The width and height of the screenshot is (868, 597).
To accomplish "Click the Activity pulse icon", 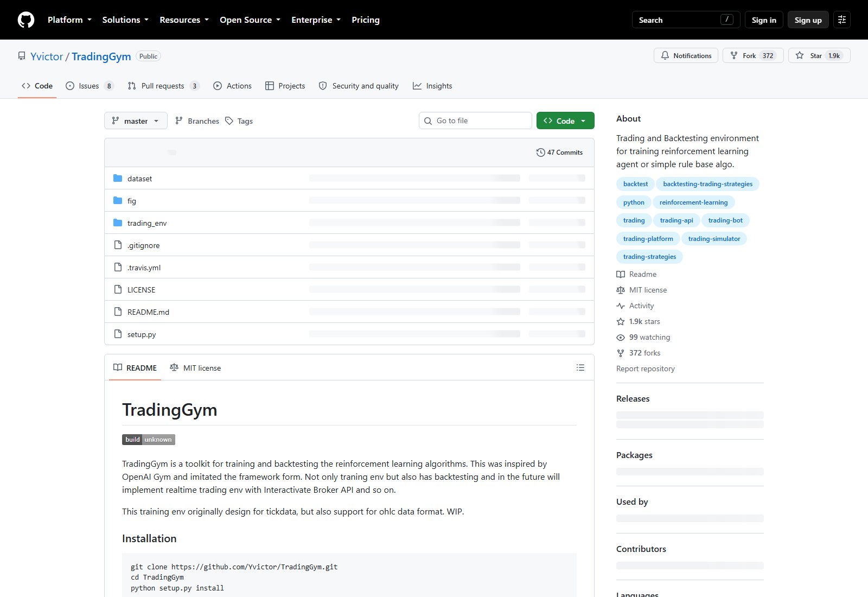I will (621, 306).
